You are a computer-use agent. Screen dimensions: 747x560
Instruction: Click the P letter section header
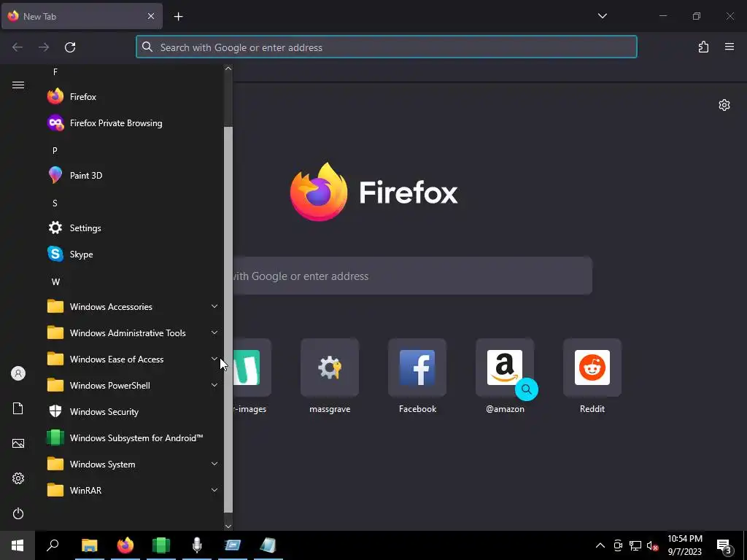pyautogui.click(x=55, y=150)
